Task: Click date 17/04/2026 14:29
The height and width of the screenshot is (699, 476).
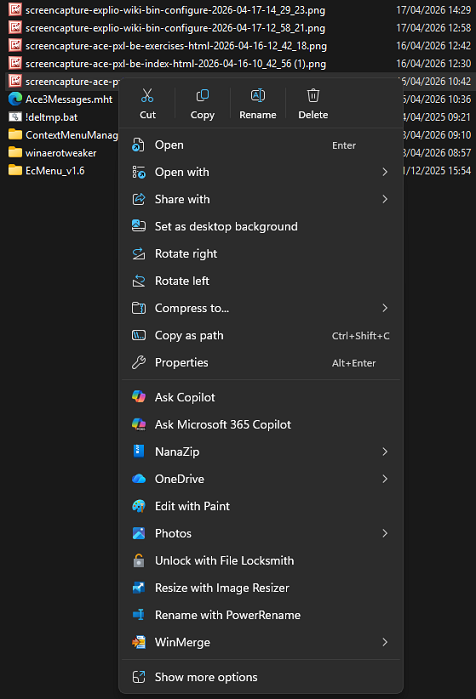Action: [x=434, y=10]
